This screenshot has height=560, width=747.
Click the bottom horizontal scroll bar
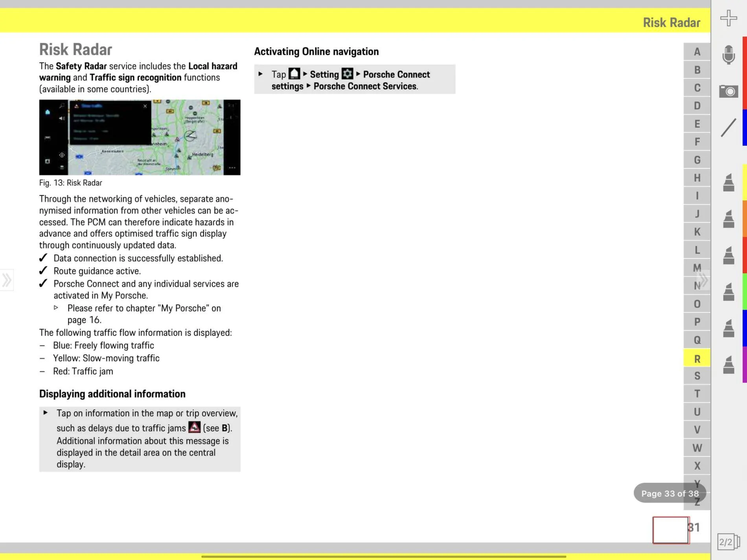point(384,556)
